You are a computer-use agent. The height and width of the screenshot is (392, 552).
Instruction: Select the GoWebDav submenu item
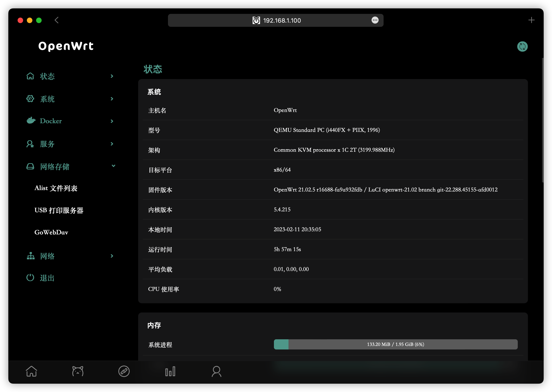pyautogui.click(x=51, y=232)
